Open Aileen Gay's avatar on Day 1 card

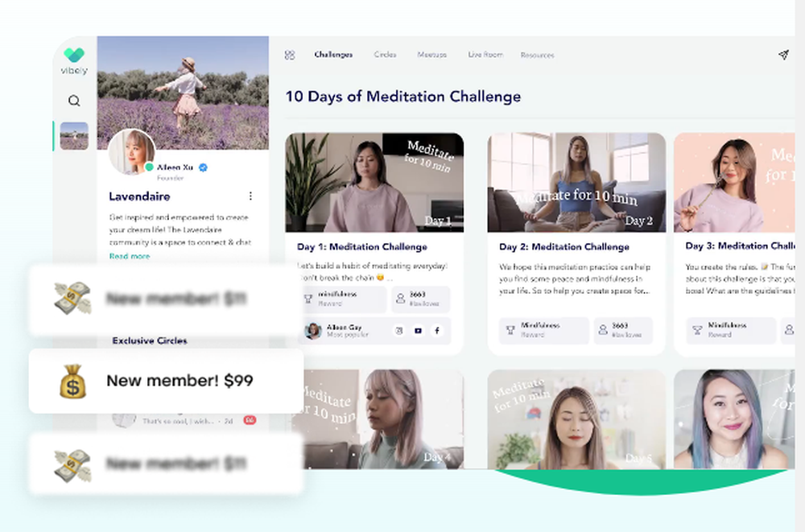pyautogui.click(x=312, y=331)
